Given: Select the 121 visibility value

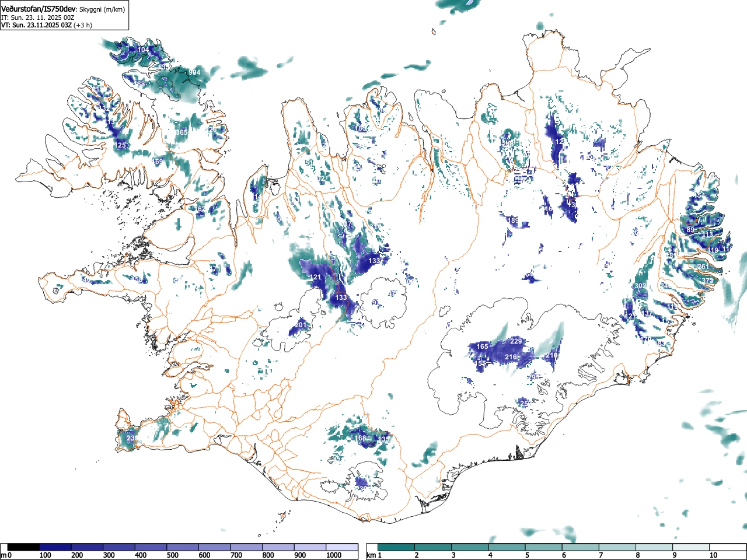Looking at the screenshot, I should (316, 277).
